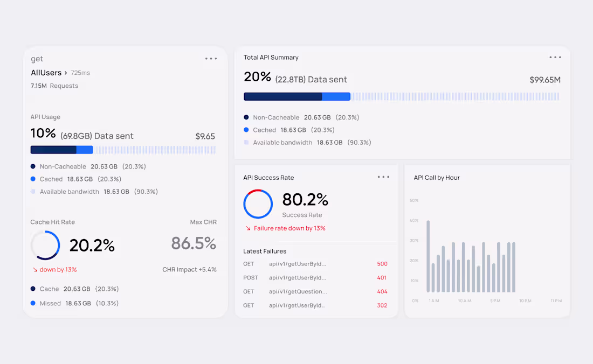Viewport: 593px width, 364px height.
Task: Click the Max CHR label
Action: (203, 222)
